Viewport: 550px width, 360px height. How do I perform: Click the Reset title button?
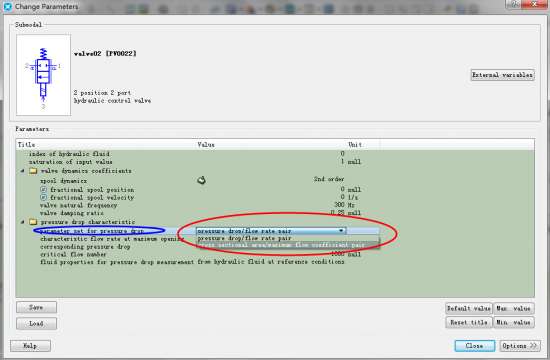pyautogui.click(x=469, y=322)
